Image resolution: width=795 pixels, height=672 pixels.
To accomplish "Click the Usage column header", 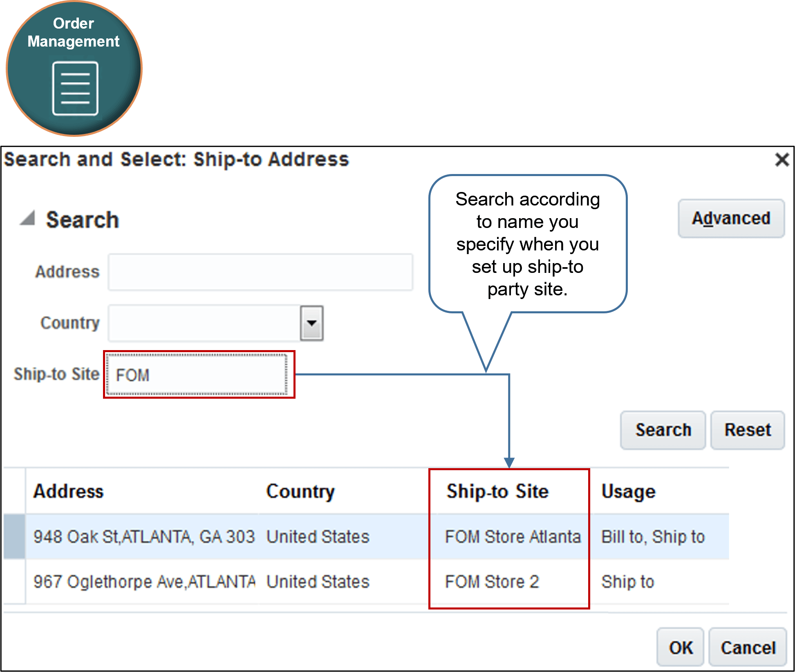I will point(628,491).
